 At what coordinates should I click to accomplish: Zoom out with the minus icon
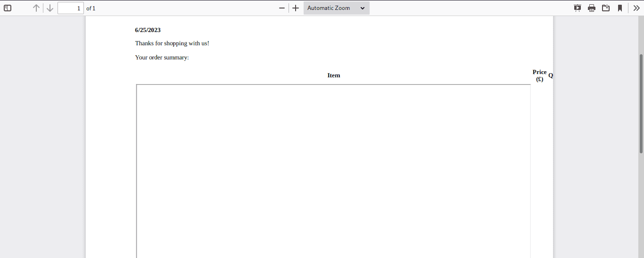pos(282,8)
